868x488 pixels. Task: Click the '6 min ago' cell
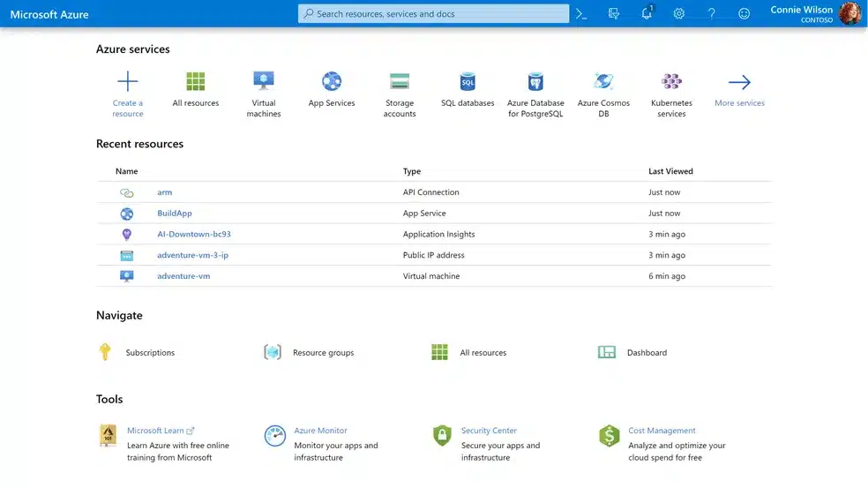(x=667, y=276)
